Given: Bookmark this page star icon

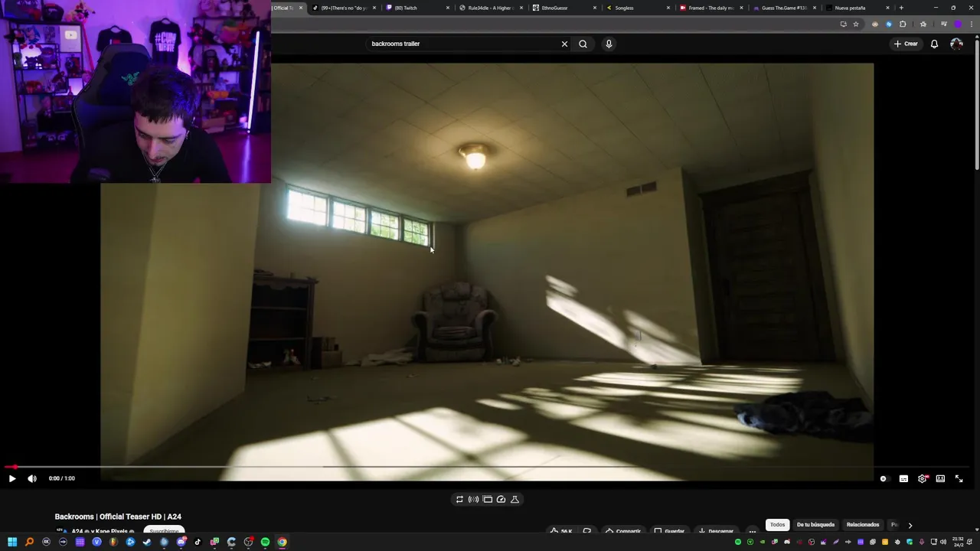Looking at the screenshot, I should 856,24.
